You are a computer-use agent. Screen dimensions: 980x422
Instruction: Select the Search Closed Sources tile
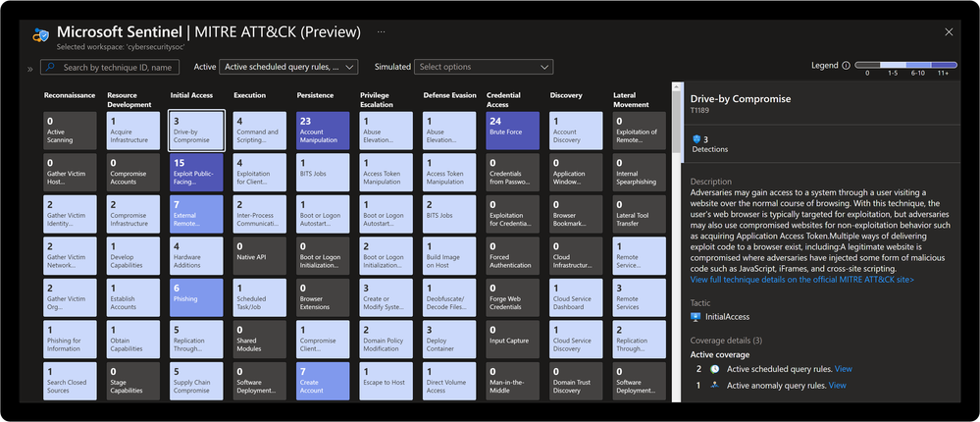pos(70,381)
